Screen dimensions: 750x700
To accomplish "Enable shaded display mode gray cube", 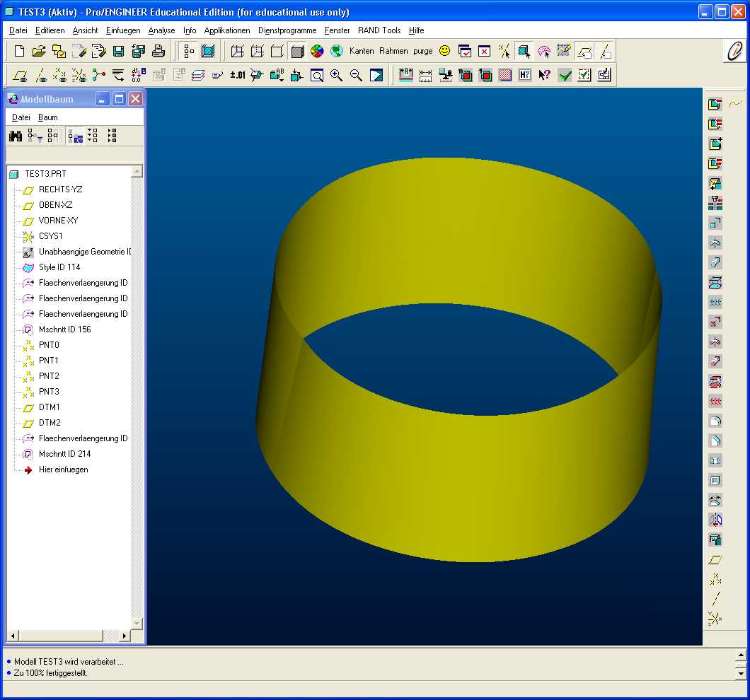I will point(297,51).
